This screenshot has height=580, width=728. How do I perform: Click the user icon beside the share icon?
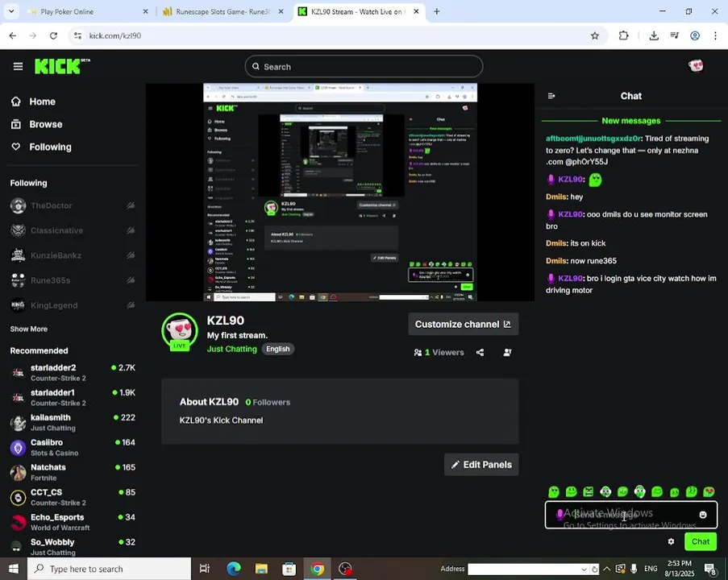click(x=507, y=353)
